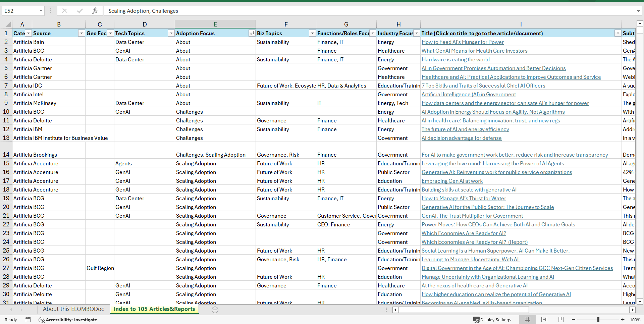Click the Enter checkmark formula bar icon
Viewport: 644px width, 324px height.
coord(79,11)
